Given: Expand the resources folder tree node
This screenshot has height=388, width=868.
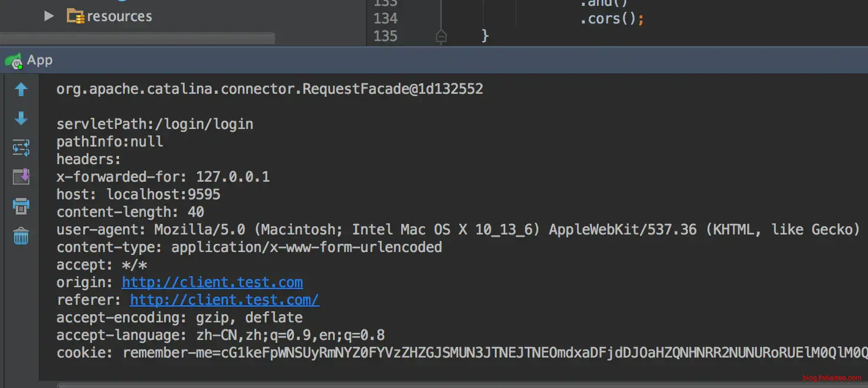Looking at the screenshot, I should click(49, 16).
